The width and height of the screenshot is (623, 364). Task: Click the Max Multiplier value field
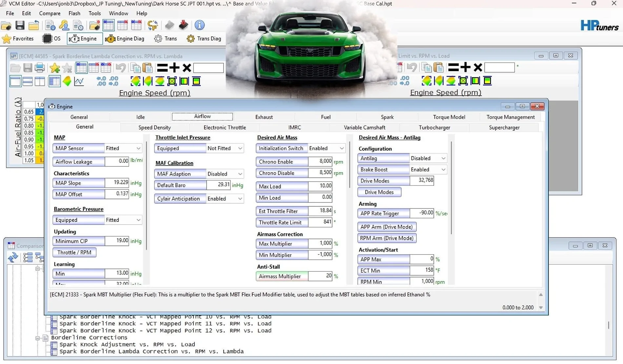[320, 244]
